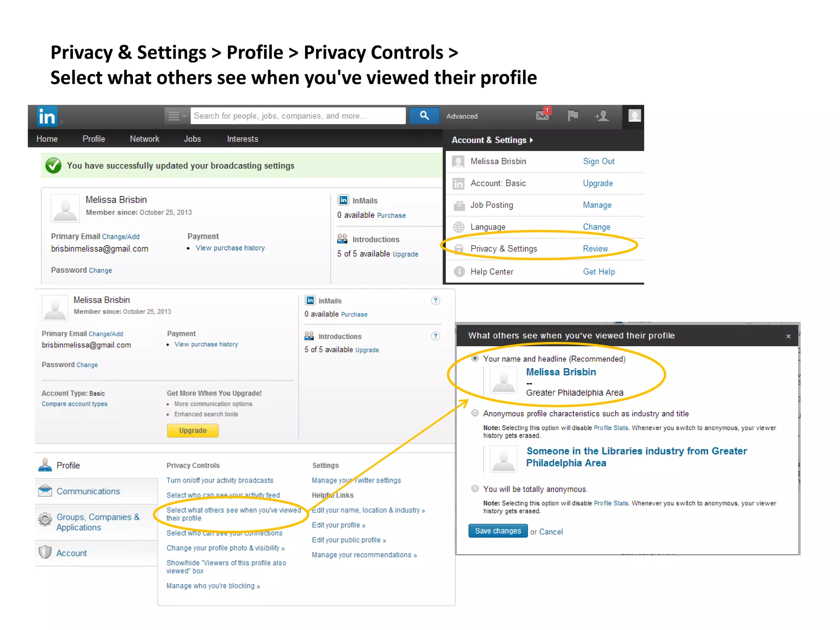Viewport: 840px width, 630px height.
Task: Click Manage your Twitter settings link
Action: tap(356, 481)
